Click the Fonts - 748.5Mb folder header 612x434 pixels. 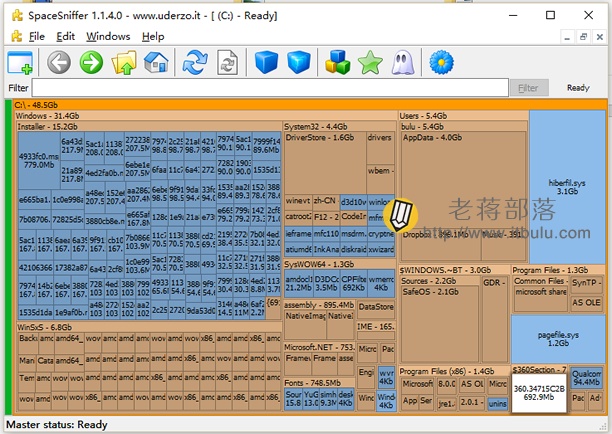point(318,383)
